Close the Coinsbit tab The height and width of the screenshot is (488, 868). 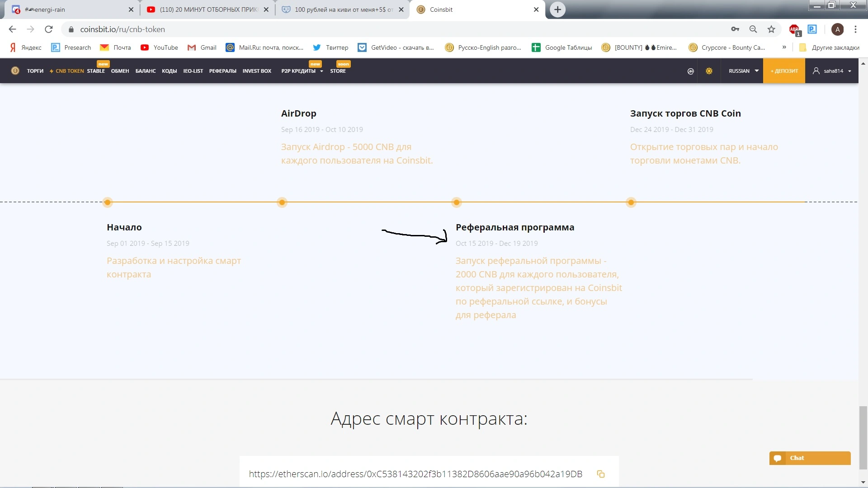(536, 9)
